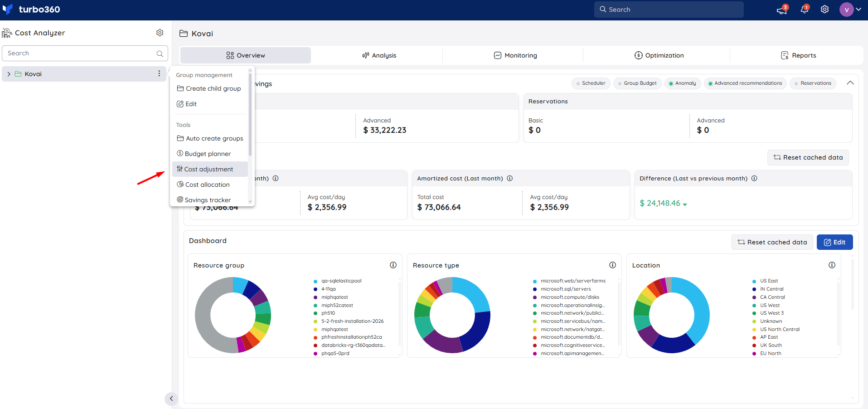Collapse the savings section with the chevron

pyautogui.click(x=850, y=83)
